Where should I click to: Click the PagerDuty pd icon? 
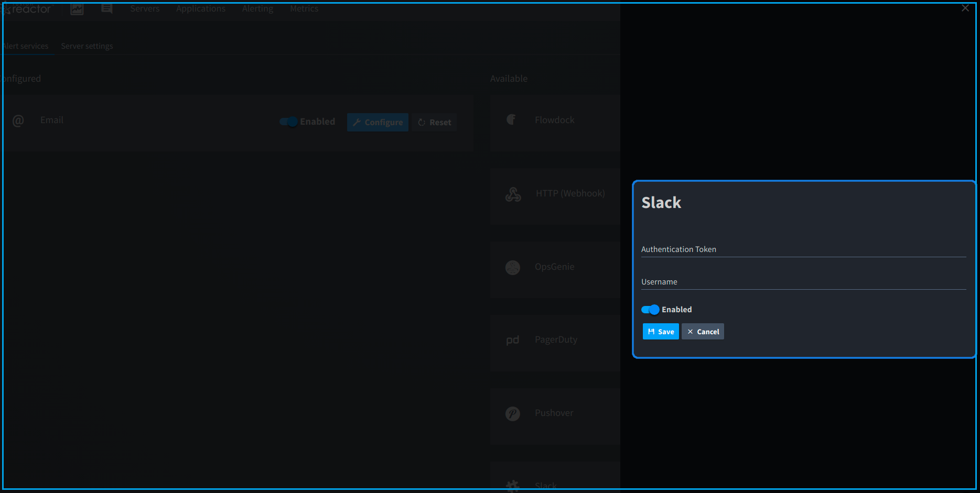[513, 341]
